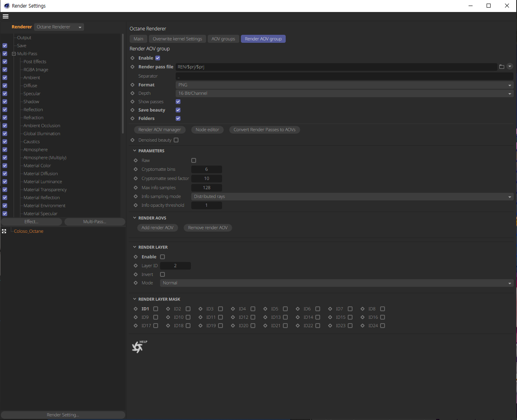The image size is (517, 420).
Task: Click keyframe diamond next to Folders
Action: (x=132, y=118)
